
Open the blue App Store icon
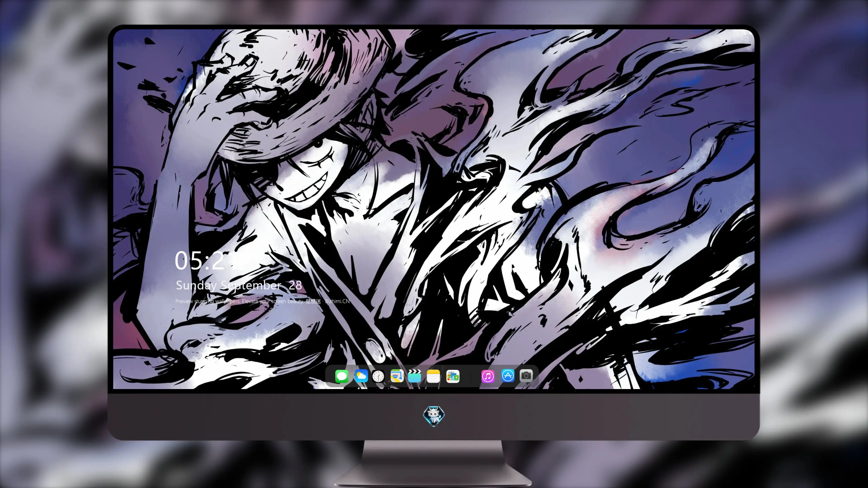508,375
